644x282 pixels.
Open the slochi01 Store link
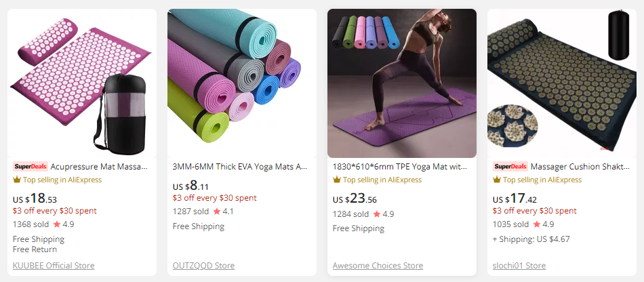coord(519,266)
